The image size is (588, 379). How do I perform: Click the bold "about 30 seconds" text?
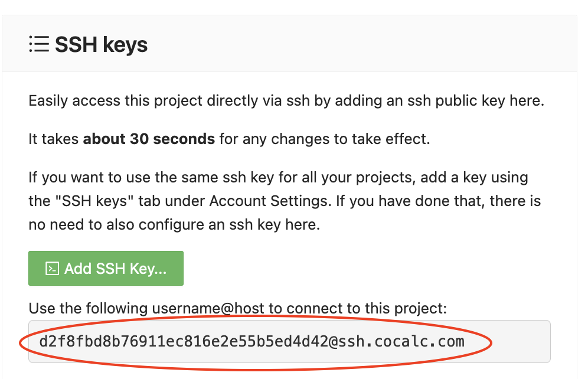tap(149, 139)
